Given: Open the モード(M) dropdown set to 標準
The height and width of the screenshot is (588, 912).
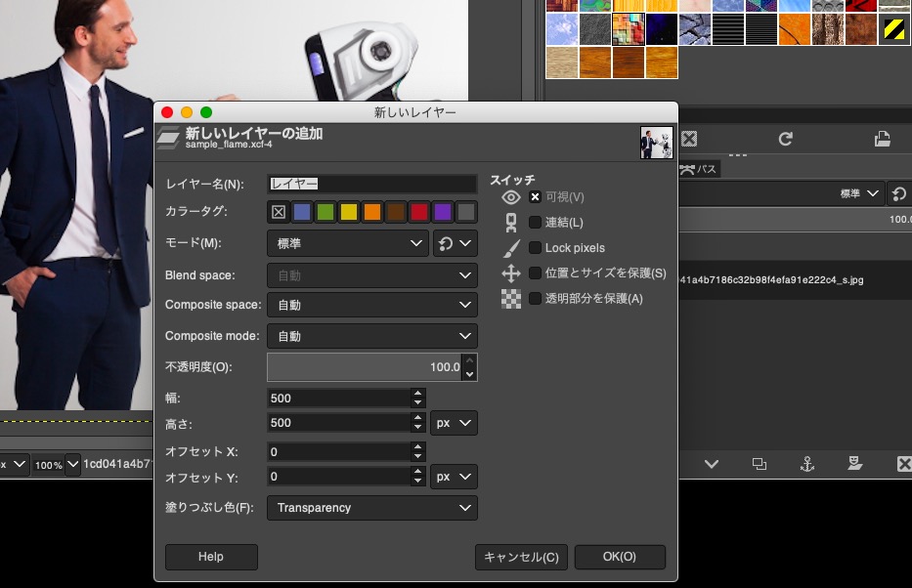Looking at the screenshot, I should pos(347,243).
